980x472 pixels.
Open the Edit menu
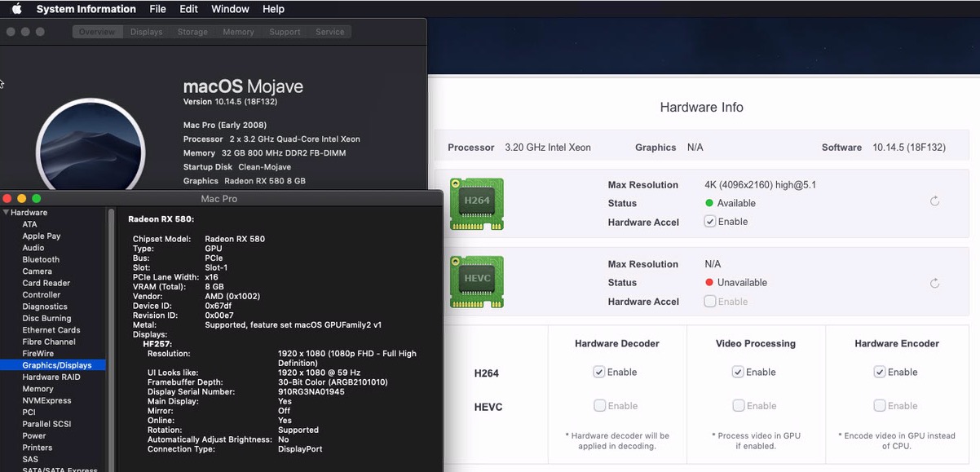point(188,9)
